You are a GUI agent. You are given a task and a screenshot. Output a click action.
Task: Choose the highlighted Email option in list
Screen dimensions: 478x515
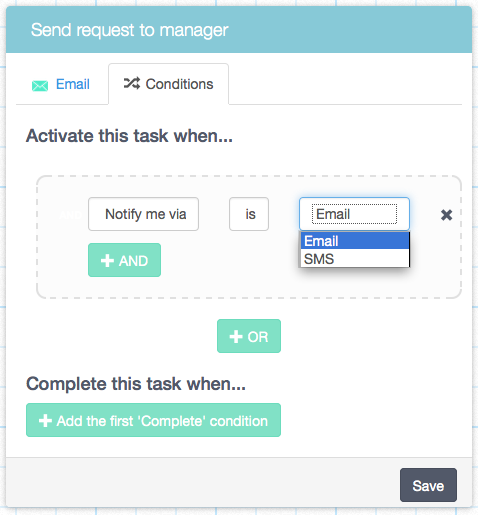point(355,241)
